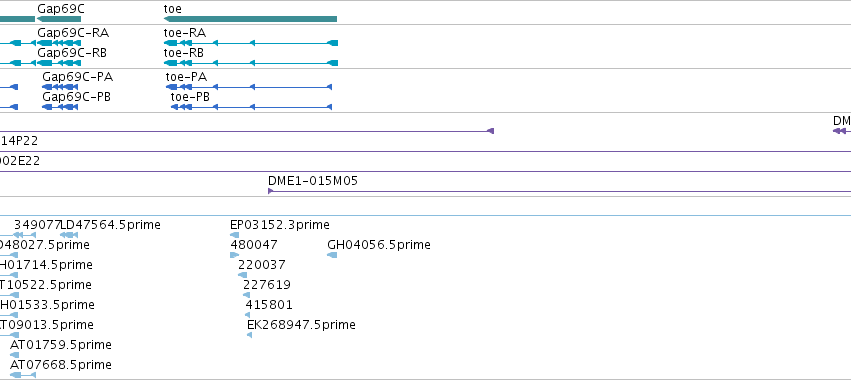The height and width of the screenshot is (380, 851).
Task: Click the Gap69C-PA protein label
Action: click(78, 77)
